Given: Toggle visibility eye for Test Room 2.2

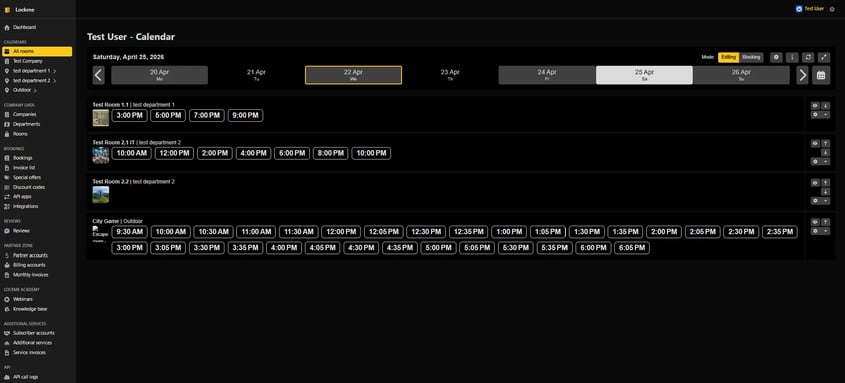Looking at the screenshot, I should [x=815, y=183].
